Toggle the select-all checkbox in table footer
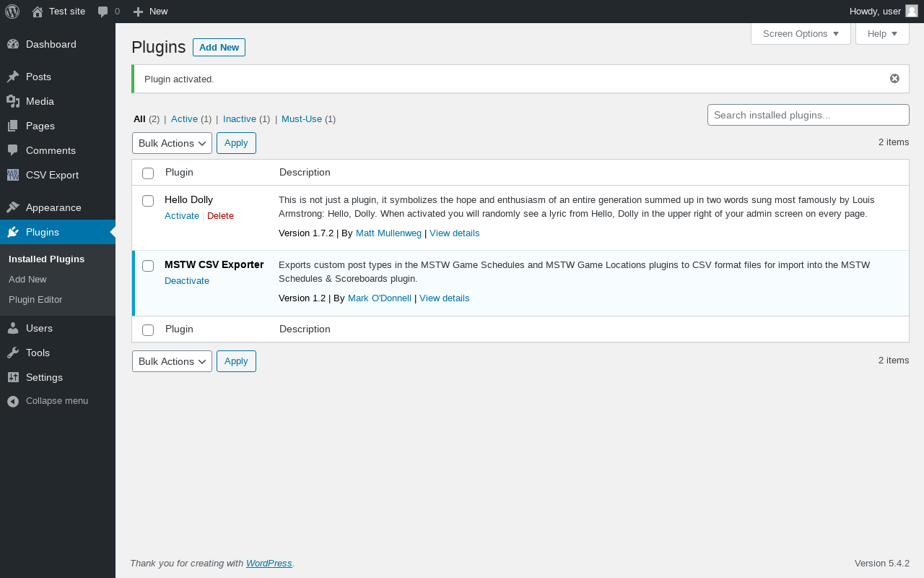924x578 pixels. pos(148,329)
